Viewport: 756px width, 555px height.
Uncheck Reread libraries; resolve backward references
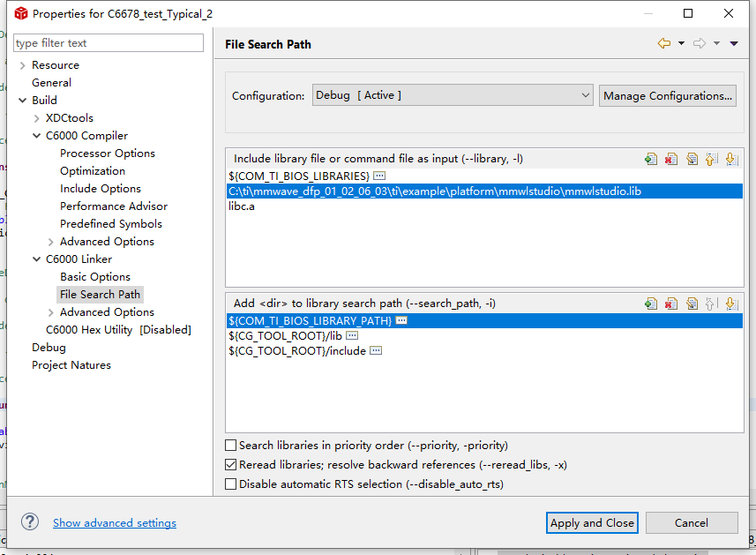pyautogui.click(x=231, y=465)
